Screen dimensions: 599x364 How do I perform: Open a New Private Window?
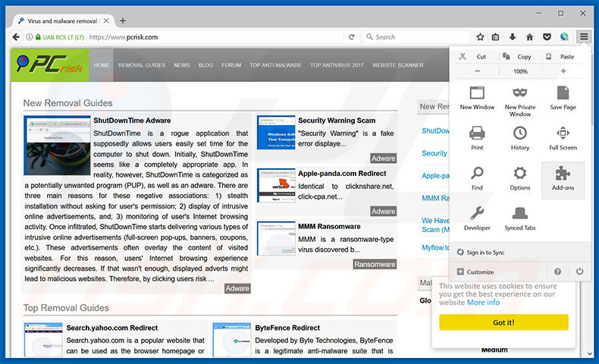[x=520, y=102]
